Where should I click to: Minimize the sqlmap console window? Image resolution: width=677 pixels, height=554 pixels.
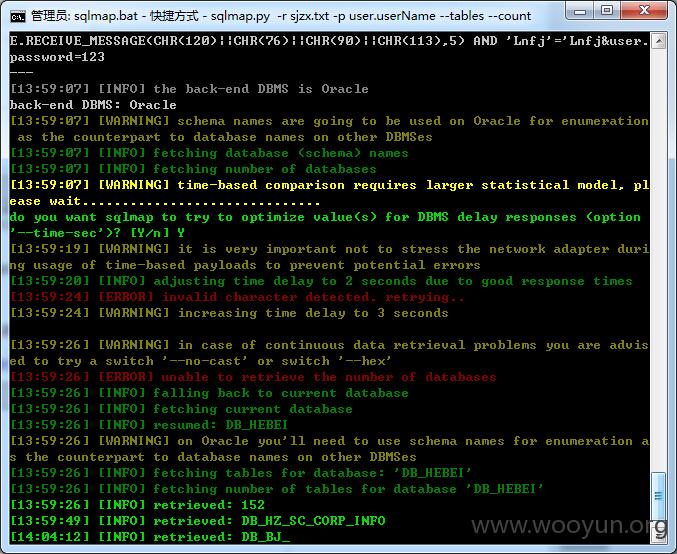[580, 11]
